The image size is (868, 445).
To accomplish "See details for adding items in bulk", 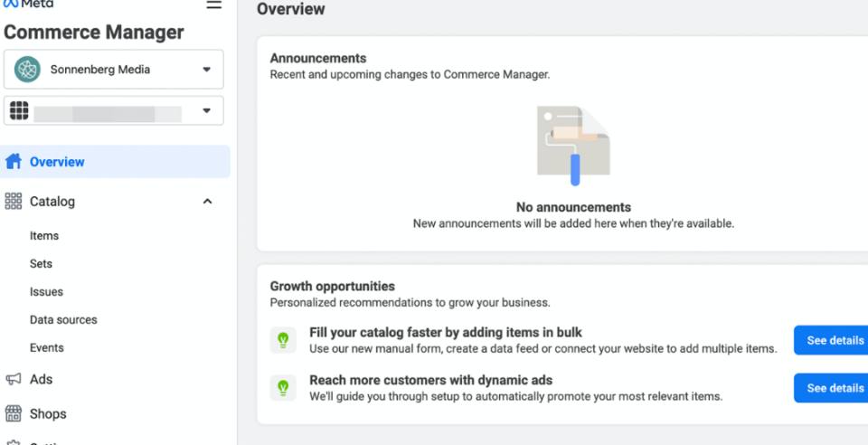I will point(831,340).
